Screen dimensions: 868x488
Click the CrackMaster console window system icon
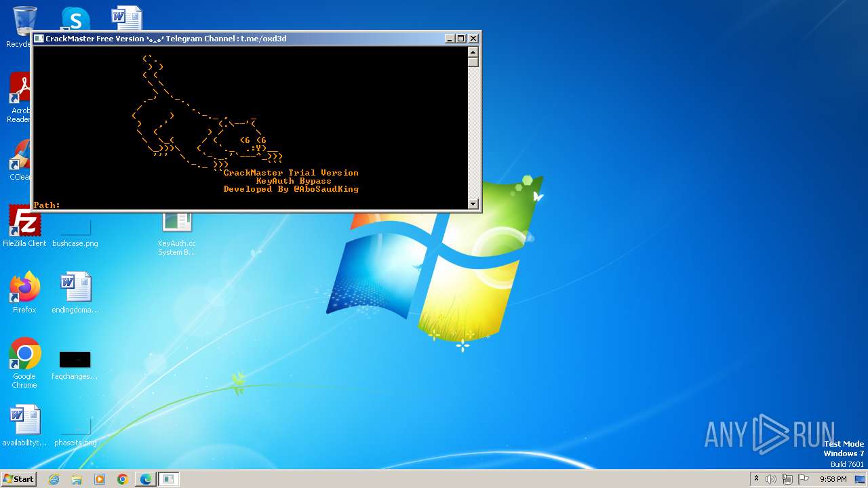click(39, 39)
